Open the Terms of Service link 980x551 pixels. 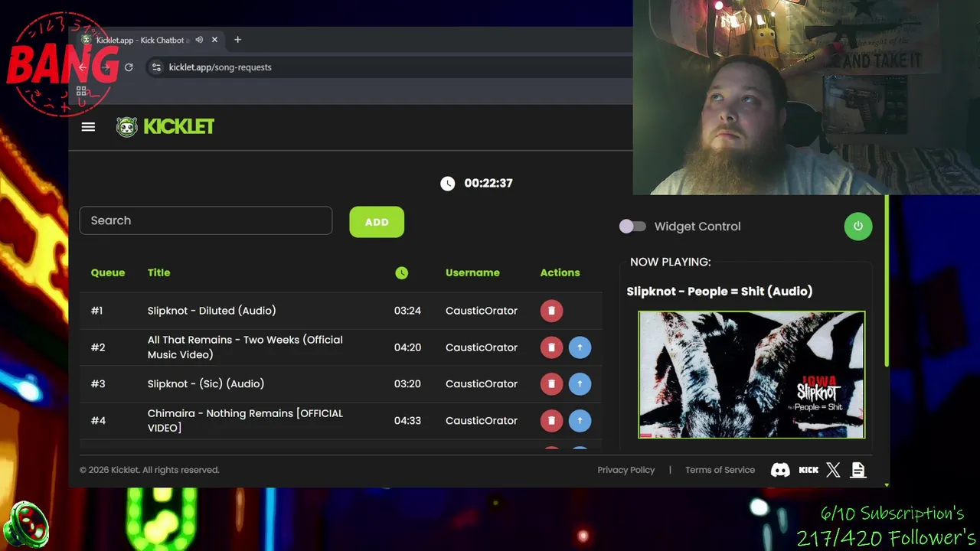tap(720, 470)
